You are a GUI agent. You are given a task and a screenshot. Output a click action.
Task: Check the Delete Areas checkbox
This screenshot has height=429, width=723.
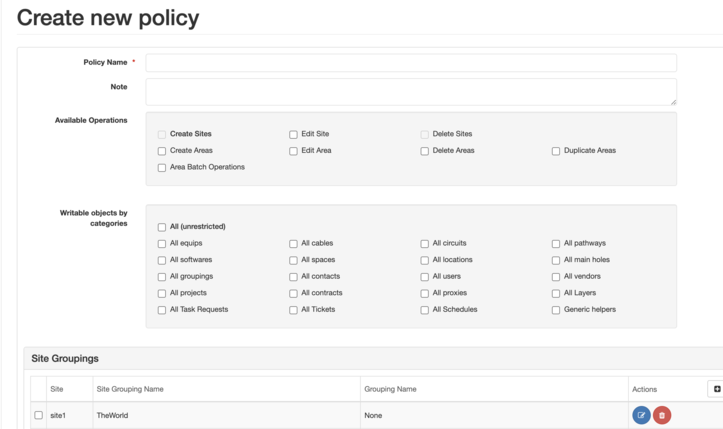425,151
